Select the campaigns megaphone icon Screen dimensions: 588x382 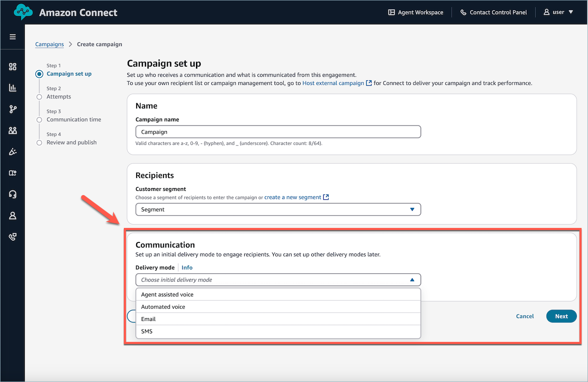(12, 152)
